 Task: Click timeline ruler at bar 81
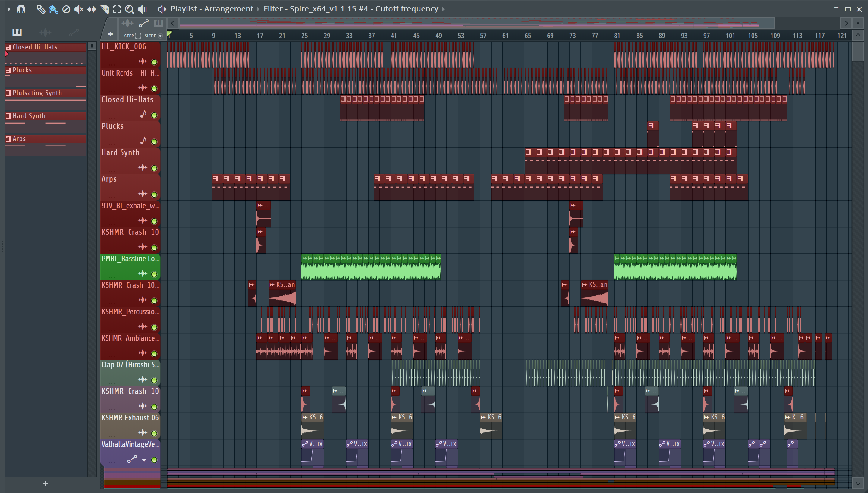[617, 36]
